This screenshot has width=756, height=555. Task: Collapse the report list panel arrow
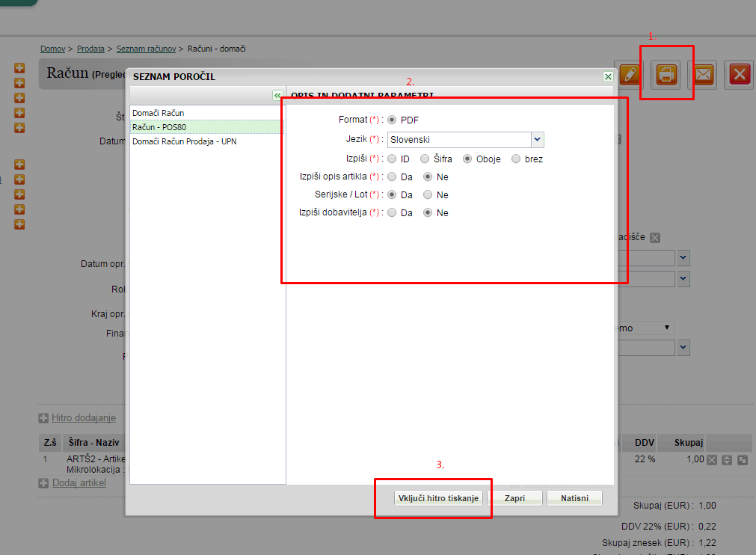pyautogui.click(x=277, y=95)
